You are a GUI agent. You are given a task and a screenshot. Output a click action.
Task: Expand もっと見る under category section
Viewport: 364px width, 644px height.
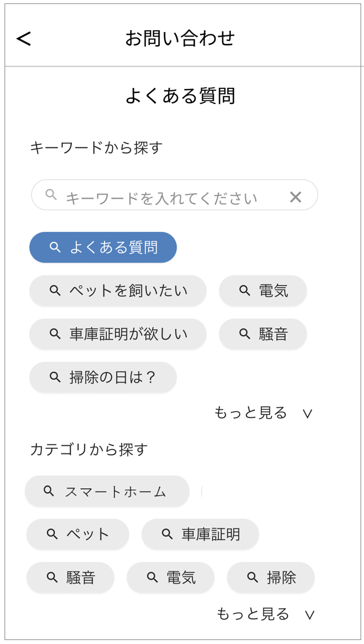[253, 614]
